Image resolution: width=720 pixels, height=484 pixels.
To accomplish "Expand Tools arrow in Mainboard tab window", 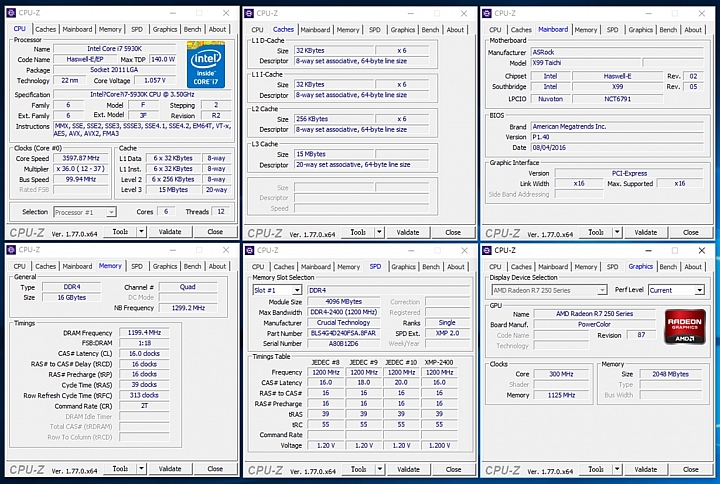I will click(617, 232).
